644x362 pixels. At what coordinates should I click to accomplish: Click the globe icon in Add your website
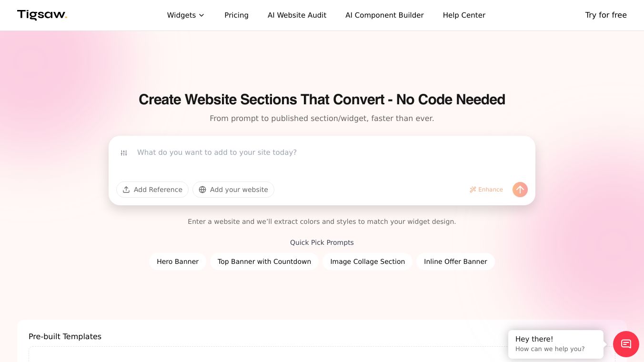(x=202, y=190)
